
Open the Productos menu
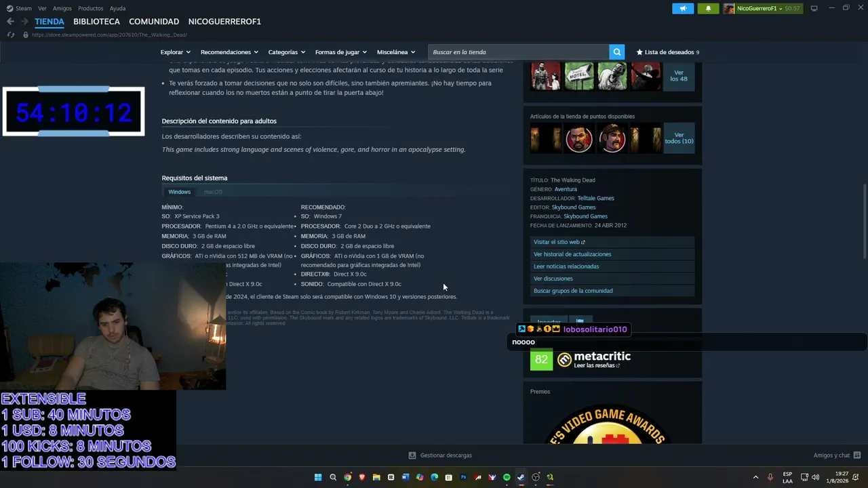click(91, 8)
